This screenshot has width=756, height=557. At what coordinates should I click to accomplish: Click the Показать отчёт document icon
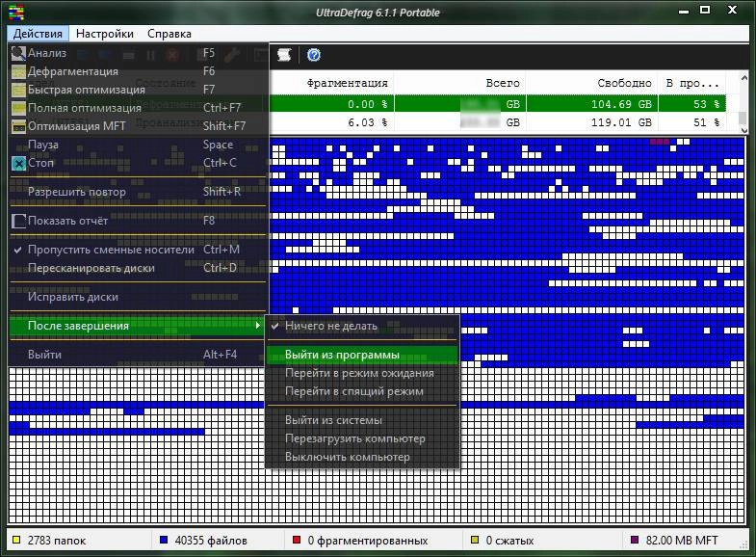click(x=18, y=221)
